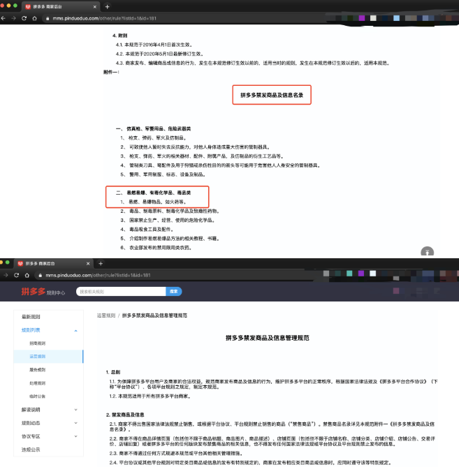Click the line 2.3. 商家不得通过任何方式规避本规范
Viewport: 459px width, 476px height.
(x=177, y=453)
